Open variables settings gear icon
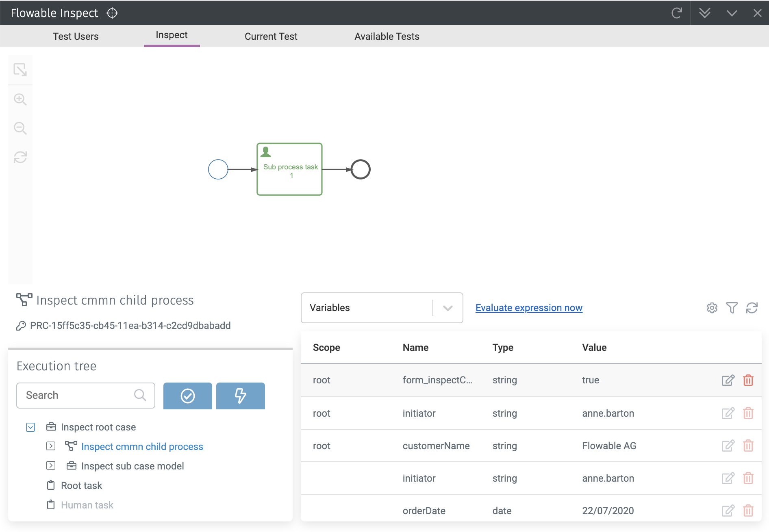769x532 pixels. (x=712, y=308)
